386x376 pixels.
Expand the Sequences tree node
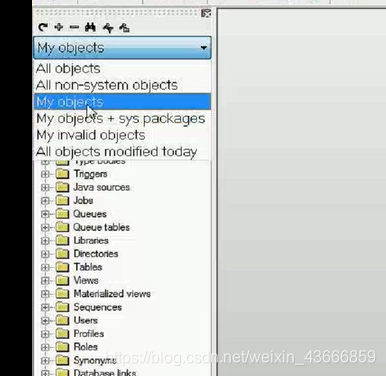pos(45,307)
